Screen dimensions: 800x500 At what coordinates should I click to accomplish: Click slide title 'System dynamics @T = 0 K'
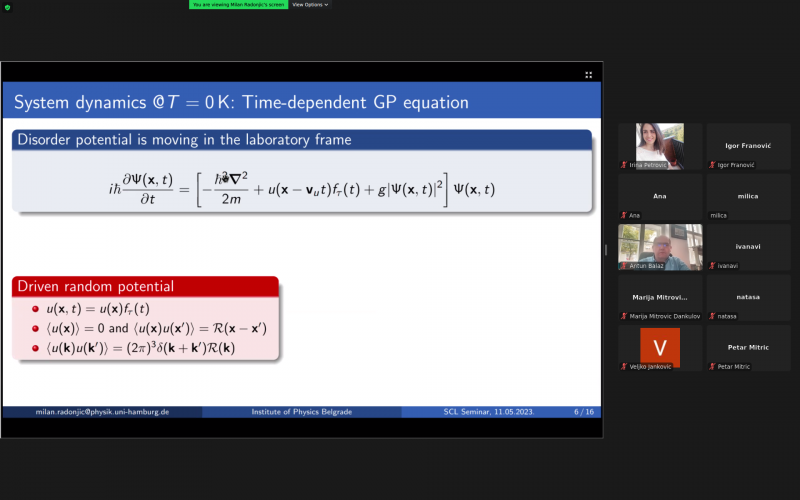point(123,103)
